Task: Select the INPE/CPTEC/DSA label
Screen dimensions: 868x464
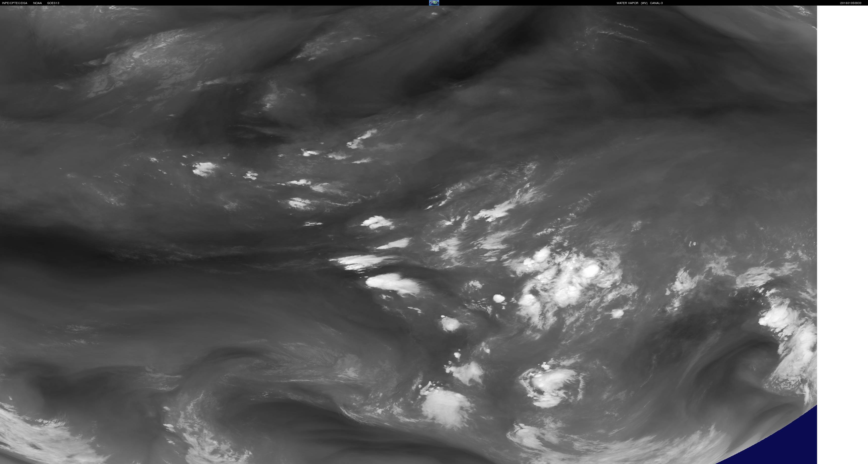Action: click(14, 3)
